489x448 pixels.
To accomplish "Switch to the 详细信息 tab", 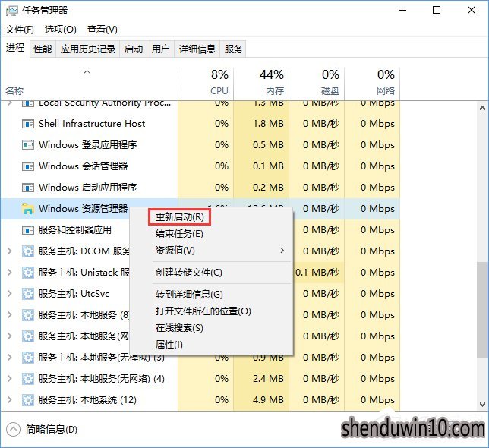I will pyautogui.click(x=197, y=49).
